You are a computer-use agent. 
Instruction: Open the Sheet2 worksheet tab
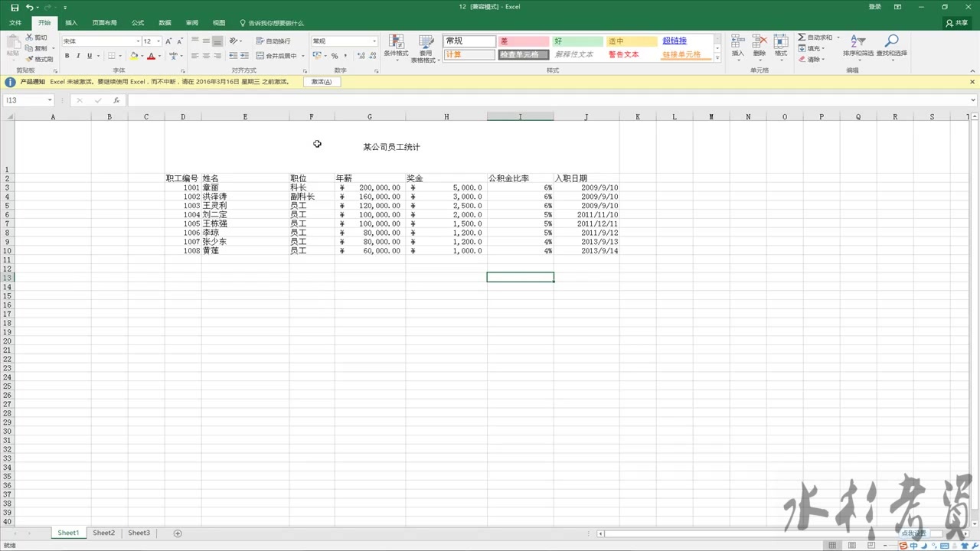(x=103, y=533)
